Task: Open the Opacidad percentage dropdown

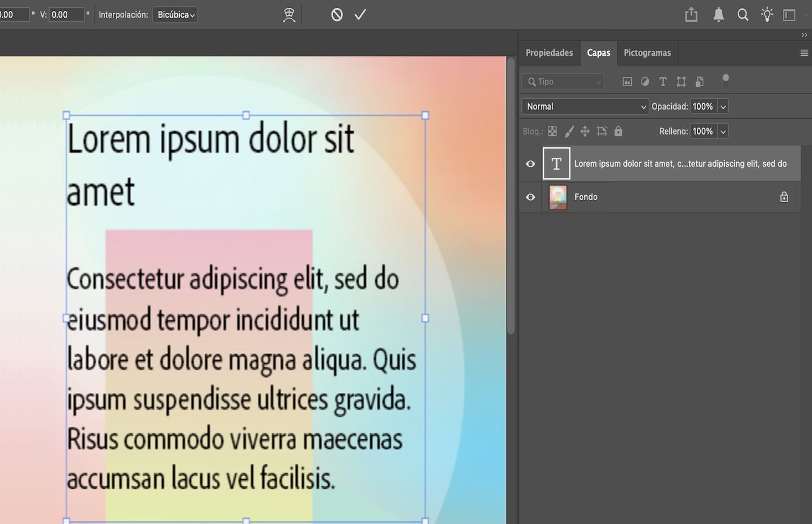Action: (722, 106)
